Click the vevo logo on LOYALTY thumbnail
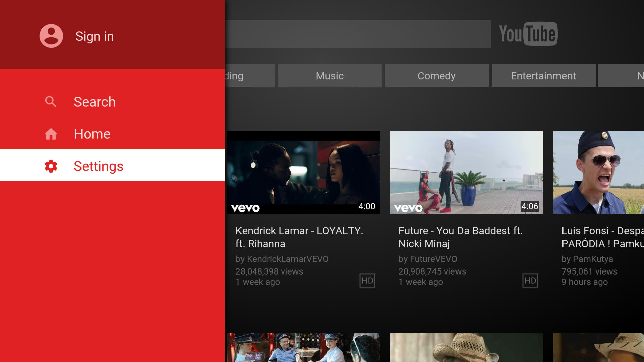This screenshot has height=362, width=644. pos(245,208)
